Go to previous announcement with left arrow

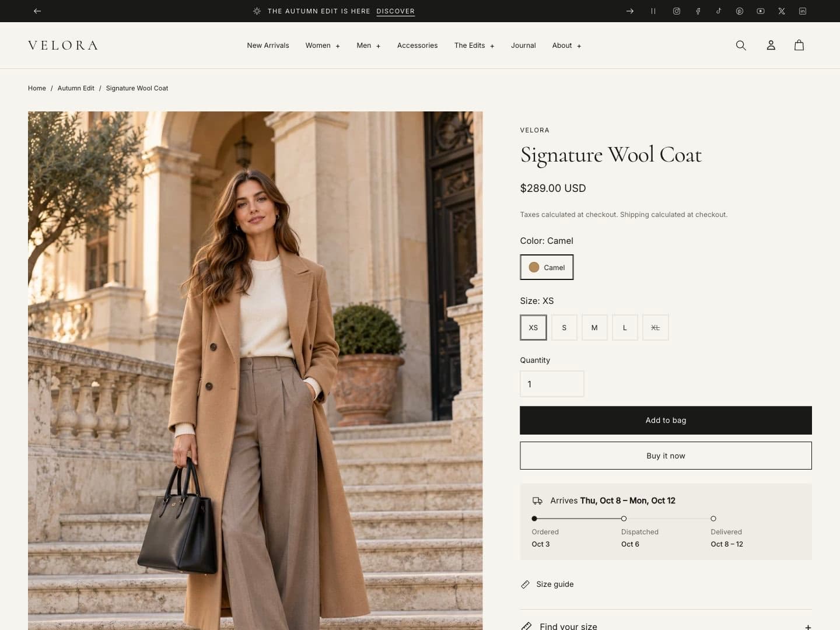tap(37, 11)
